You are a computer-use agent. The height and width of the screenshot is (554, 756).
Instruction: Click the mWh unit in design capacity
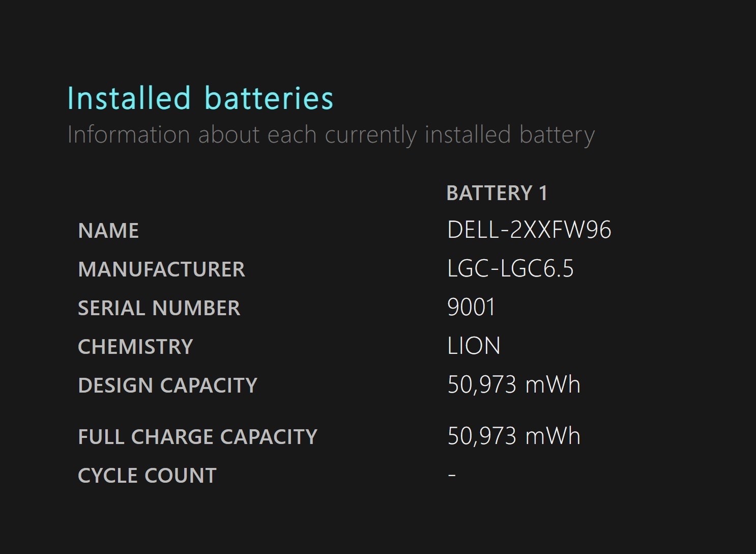pos(553,384)
